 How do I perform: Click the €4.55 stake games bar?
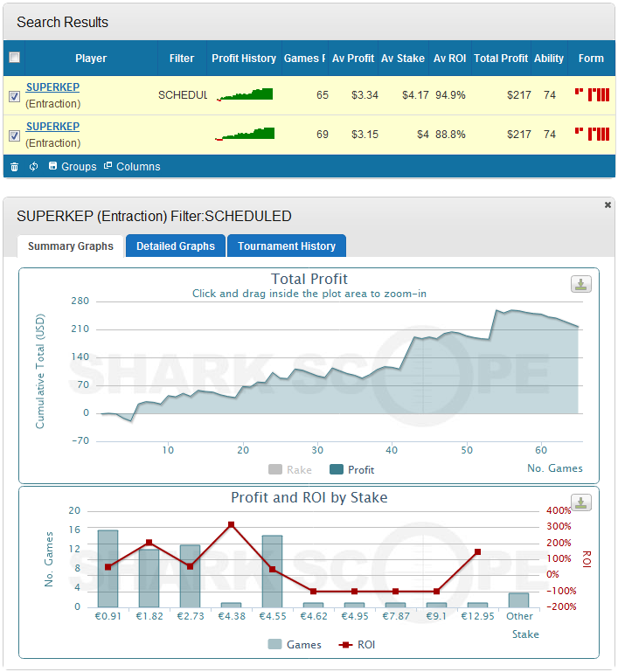point(272,572)
